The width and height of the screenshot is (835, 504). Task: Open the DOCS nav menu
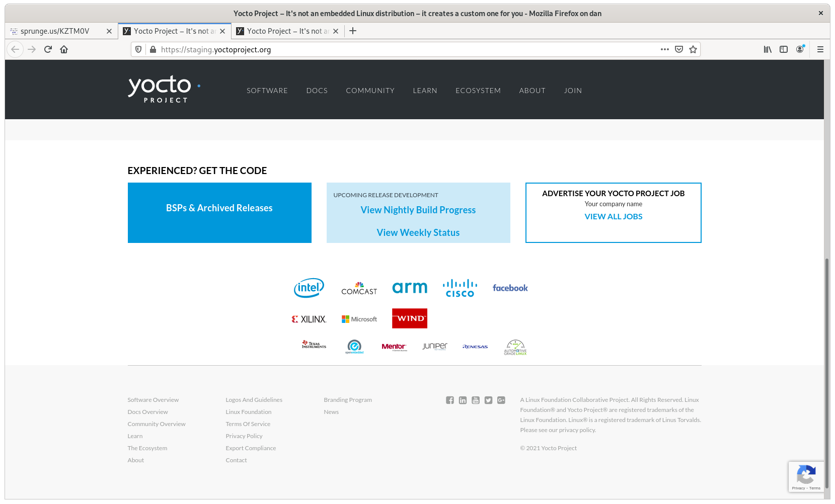pyautogui.click(x=317, y=91)
